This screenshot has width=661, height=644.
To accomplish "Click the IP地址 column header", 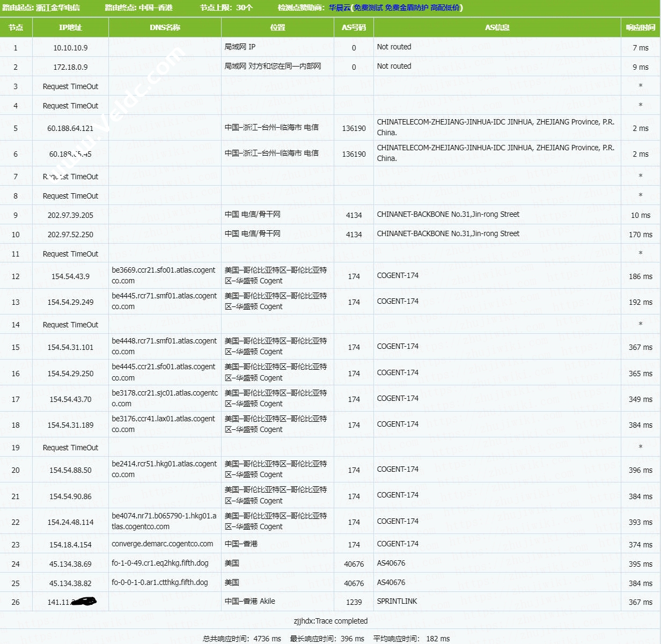I will 70,27.
